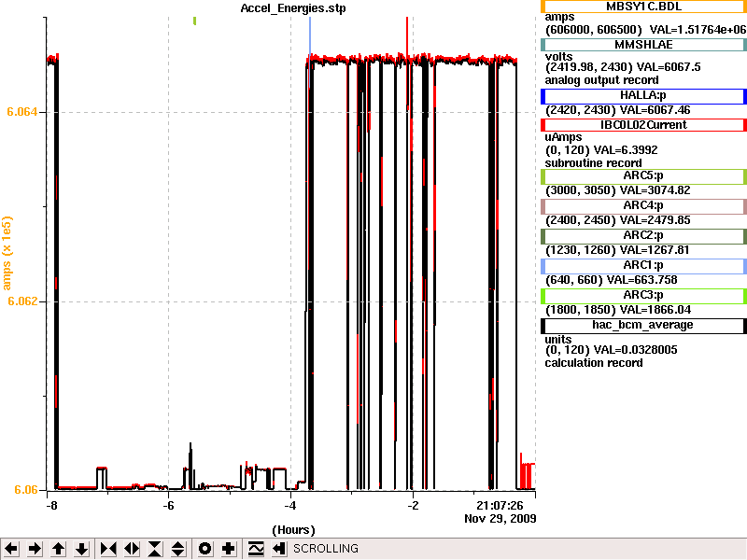Select the ARC2:p curve legend
This screenshot has height=560, width=747.
(643, 236)
